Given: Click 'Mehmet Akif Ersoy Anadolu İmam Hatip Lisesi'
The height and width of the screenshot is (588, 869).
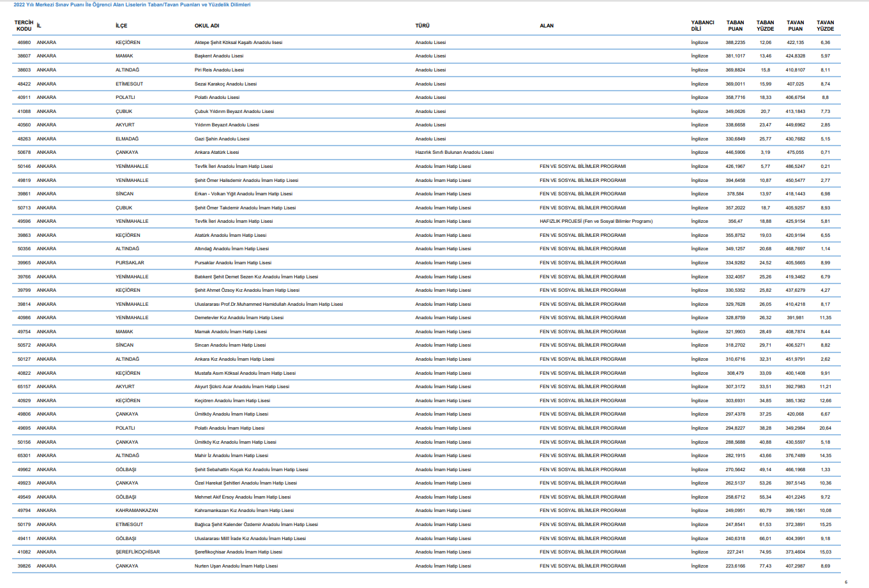Looking at the screenshot, I should pos(243,497).
